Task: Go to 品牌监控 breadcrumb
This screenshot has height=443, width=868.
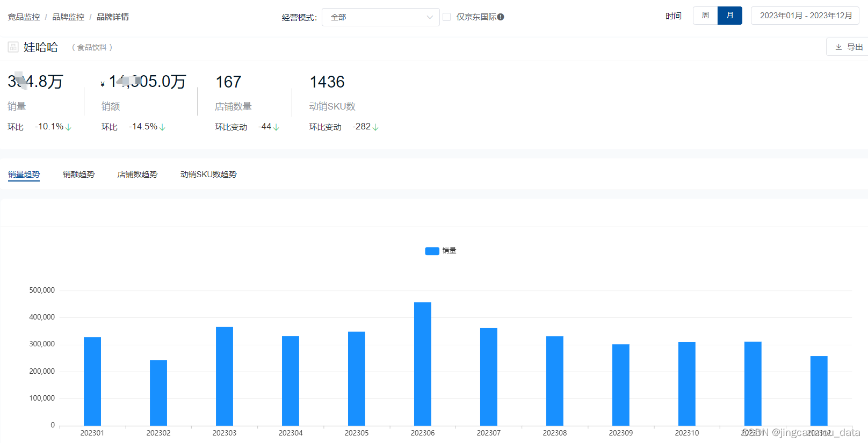Action: coord(68,17)
